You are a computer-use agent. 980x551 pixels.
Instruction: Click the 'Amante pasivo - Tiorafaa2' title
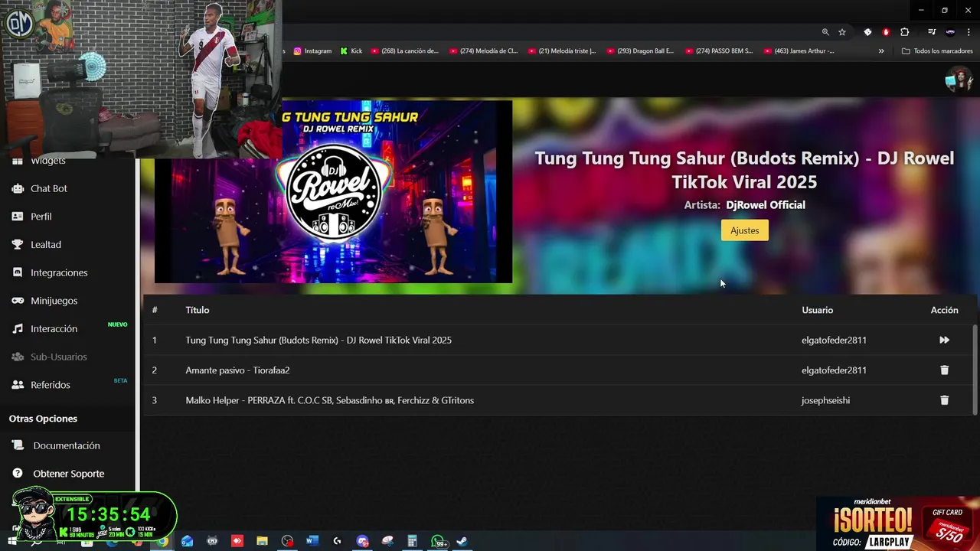237,370
